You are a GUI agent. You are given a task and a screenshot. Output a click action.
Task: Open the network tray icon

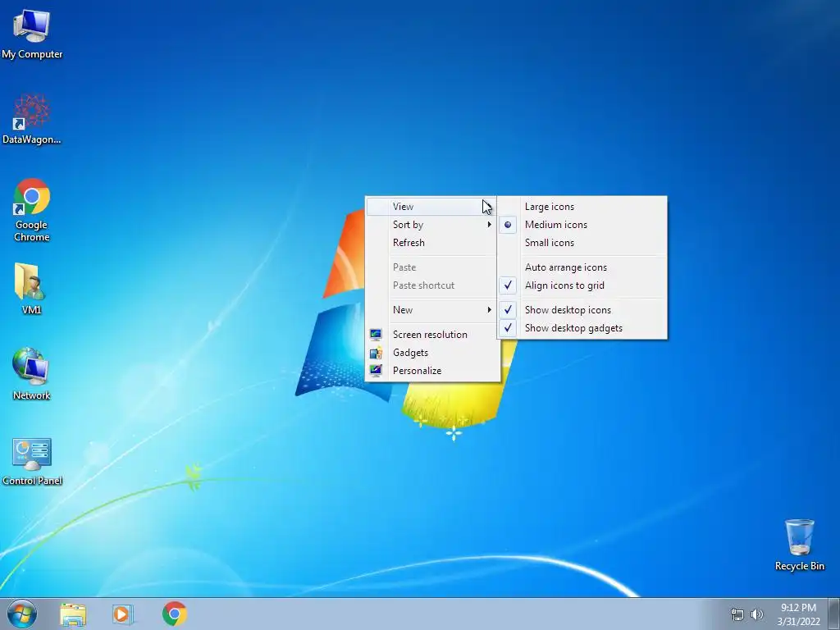point(737,614)
